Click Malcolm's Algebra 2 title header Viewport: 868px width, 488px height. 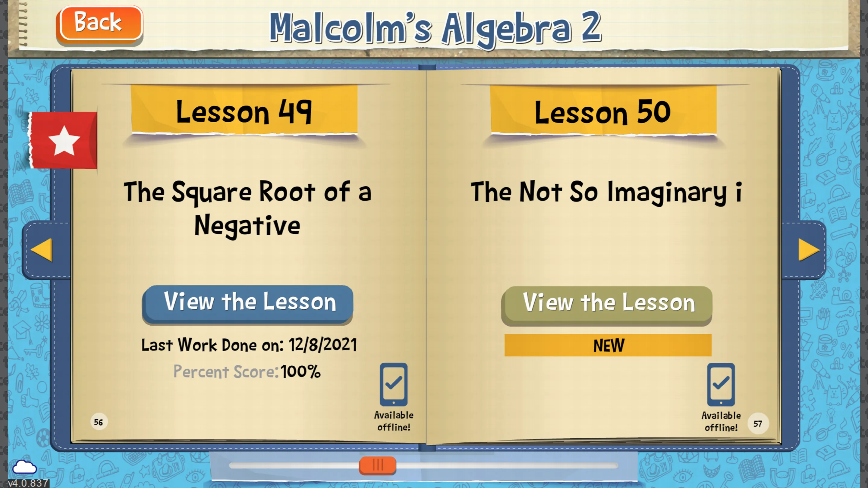(435, 27)
